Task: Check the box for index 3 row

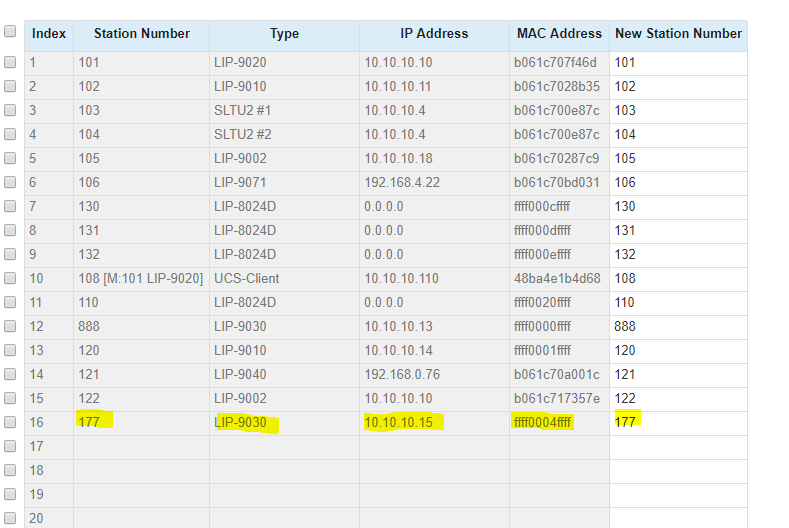Action: tap(10, 110)
